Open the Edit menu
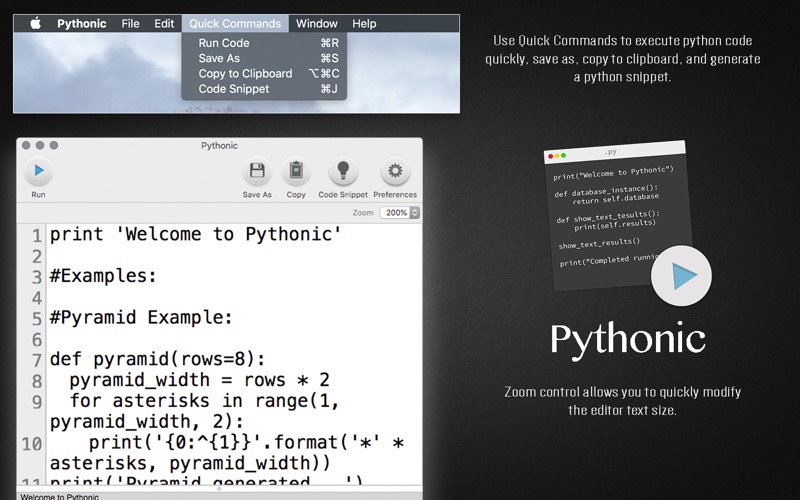 pos(164,23)
